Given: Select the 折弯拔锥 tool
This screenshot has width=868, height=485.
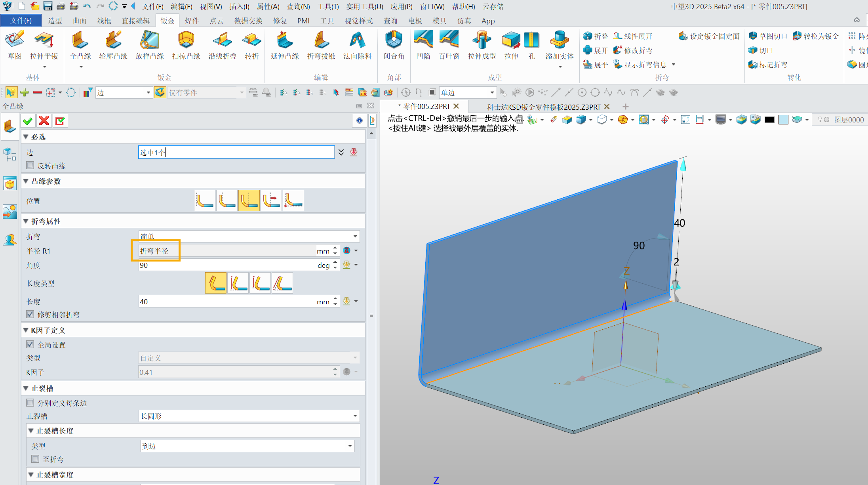Looking at the screenshot, I should coord(321,46).
